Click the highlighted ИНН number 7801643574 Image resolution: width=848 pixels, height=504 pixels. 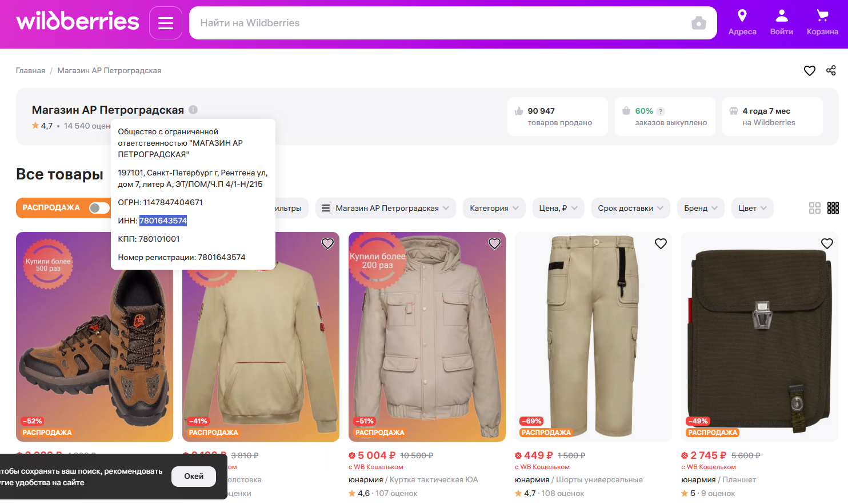click(x=163, y=221)
